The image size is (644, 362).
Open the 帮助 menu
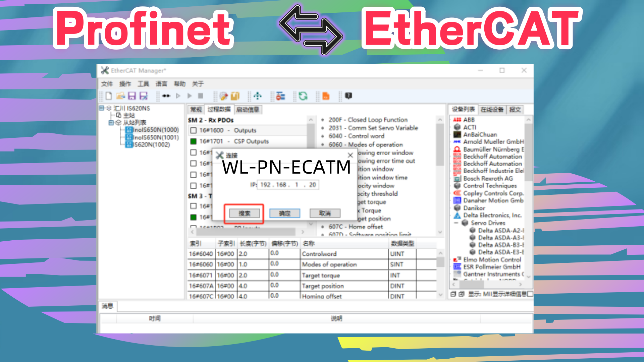pyautogui.click(x=179, y=84)
